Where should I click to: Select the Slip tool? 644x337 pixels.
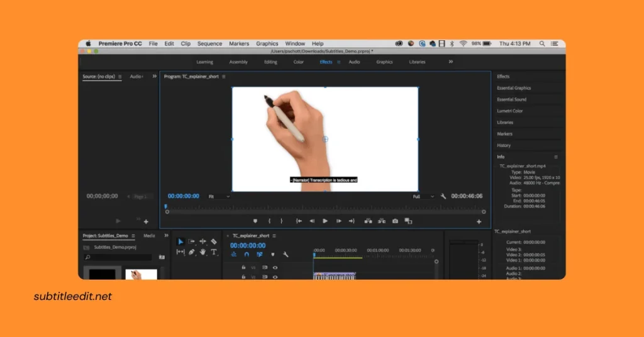point(180,252)
